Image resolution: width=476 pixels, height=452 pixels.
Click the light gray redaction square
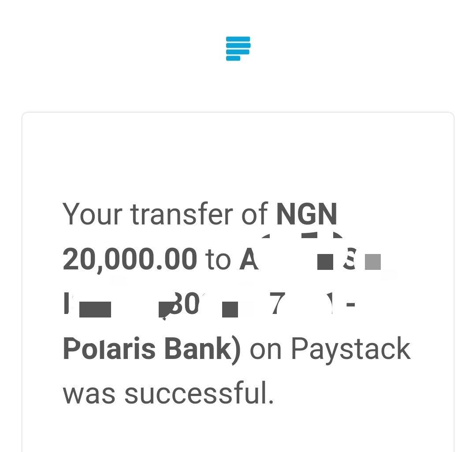[373, 262]
